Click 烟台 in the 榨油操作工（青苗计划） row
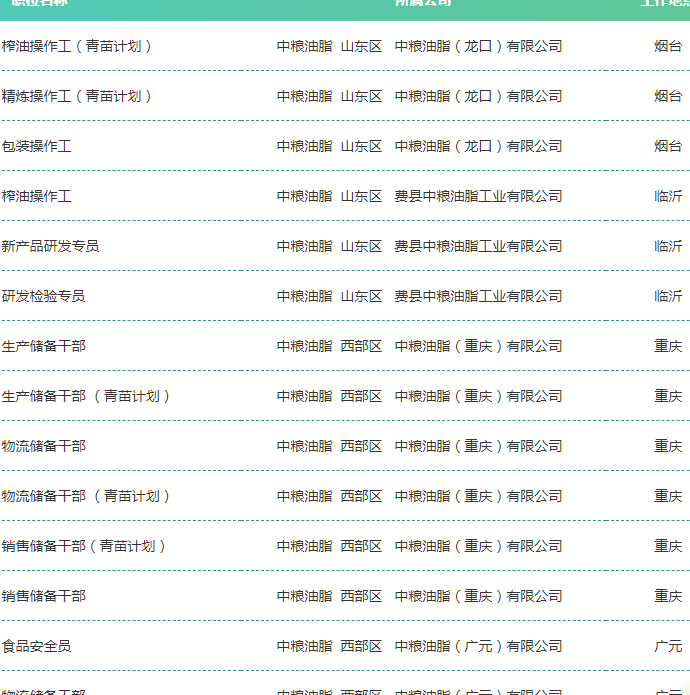The height and width of the screenshot is (695, 690). click(668, 46)
